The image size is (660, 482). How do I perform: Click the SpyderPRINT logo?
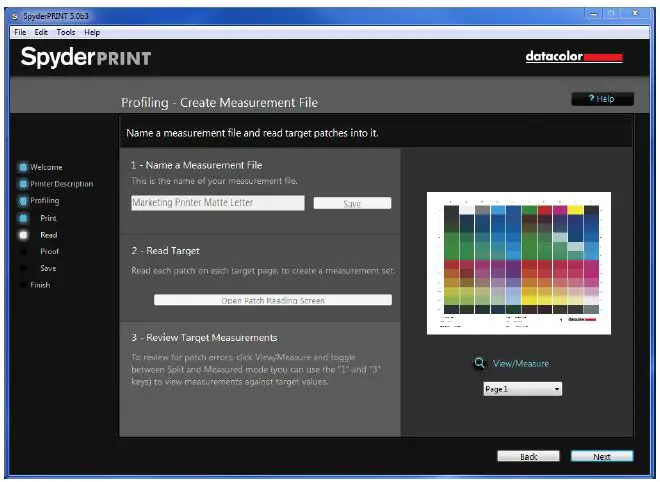pyautogui.click(x=86, y=57)
